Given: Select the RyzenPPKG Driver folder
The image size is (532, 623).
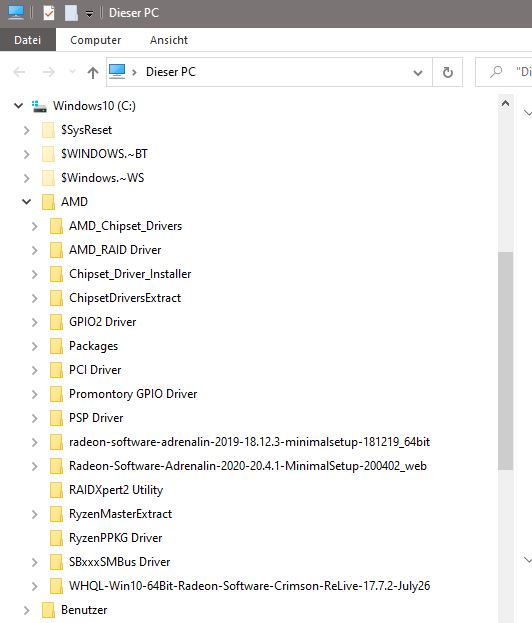Looking at the screenshot, I should [116, 538].
